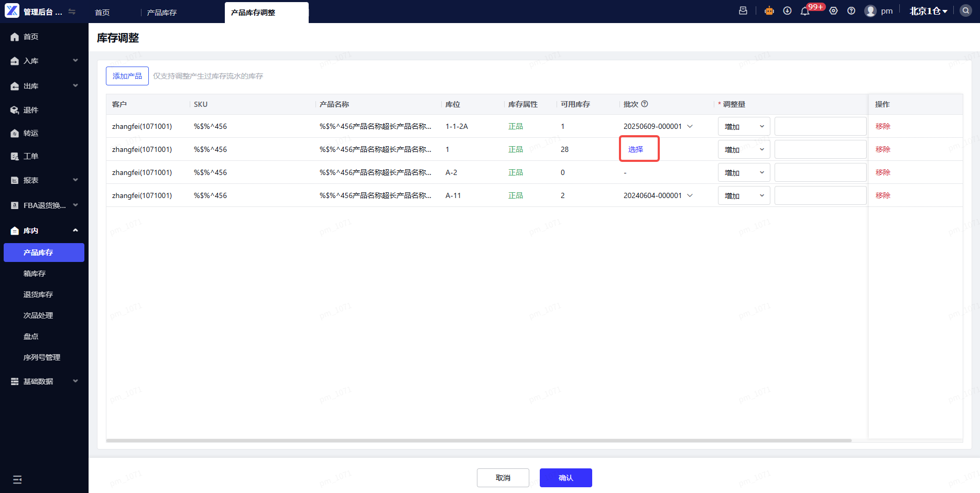This screenshot has width=980, height=493.
Task: Click the horizontal table scrollbar
Action: [478, 441]
